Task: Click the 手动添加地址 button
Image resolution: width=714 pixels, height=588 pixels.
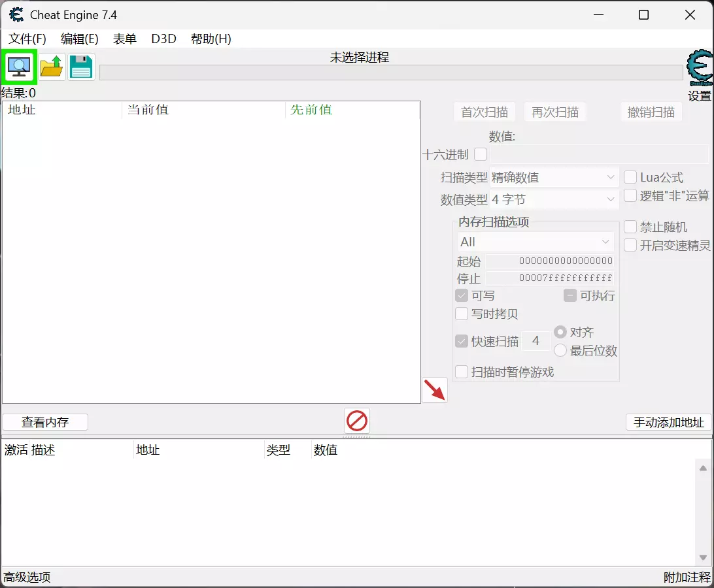Action: 669,422
